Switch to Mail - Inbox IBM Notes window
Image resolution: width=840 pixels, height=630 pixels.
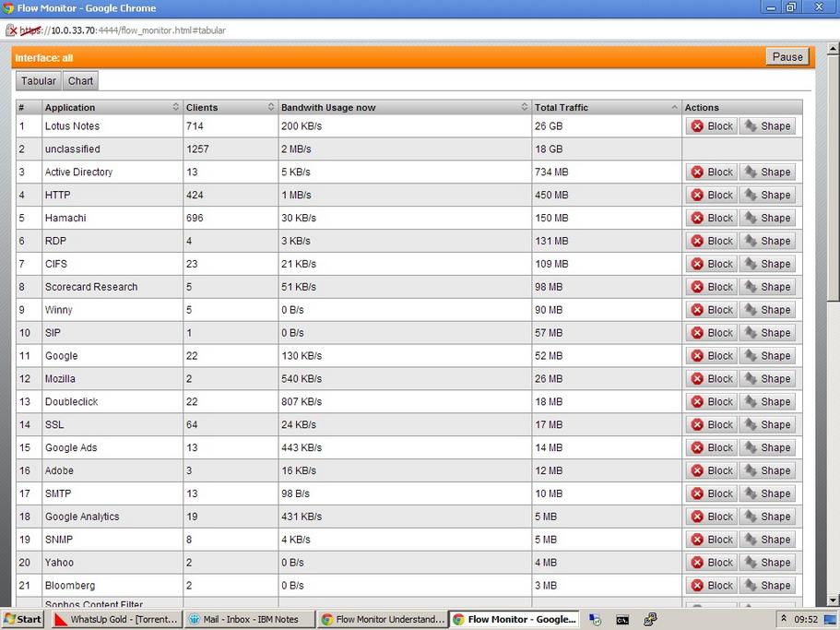point(250,619)
